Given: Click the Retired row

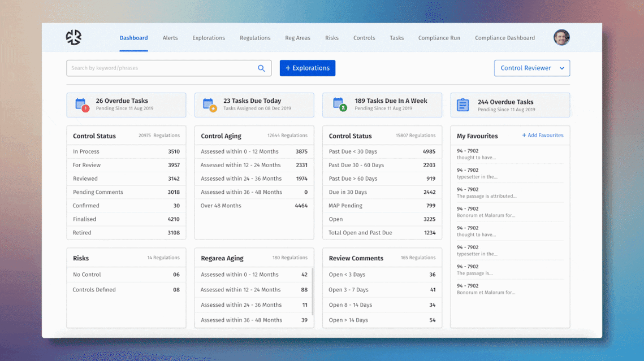Looking at the screenshot, I should [x=126, y=233].
